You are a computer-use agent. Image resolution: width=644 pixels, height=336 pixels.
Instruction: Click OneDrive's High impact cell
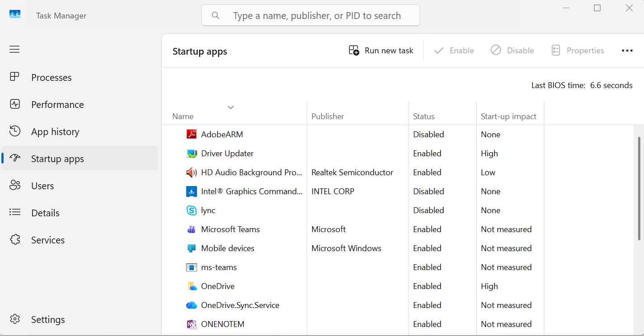coord(489,286)
